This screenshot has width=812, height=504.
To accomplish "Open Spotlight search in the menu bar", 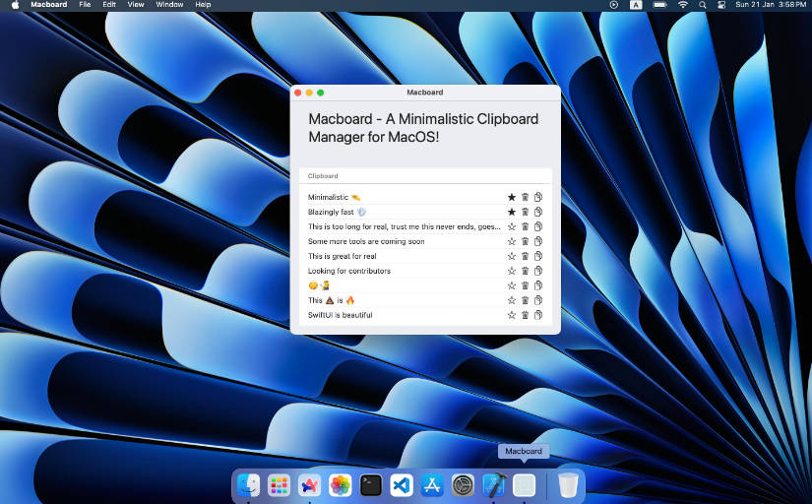I will coord(702,5).
